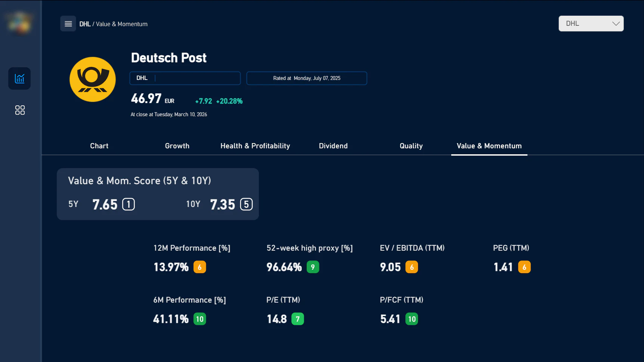Click the Value & Momentum breadcrumb text
644x362 pixels.
[x=122, y=24]
